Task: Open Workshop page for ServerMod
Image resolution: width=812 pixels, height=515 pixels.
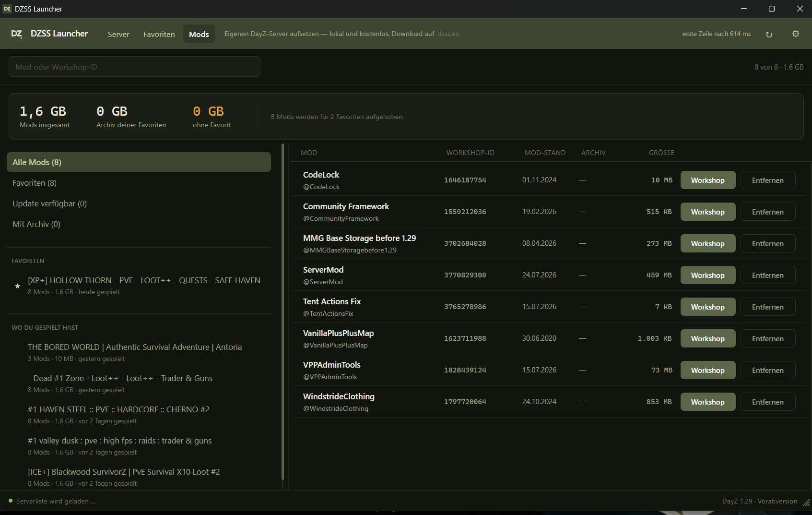Action: 708,275
